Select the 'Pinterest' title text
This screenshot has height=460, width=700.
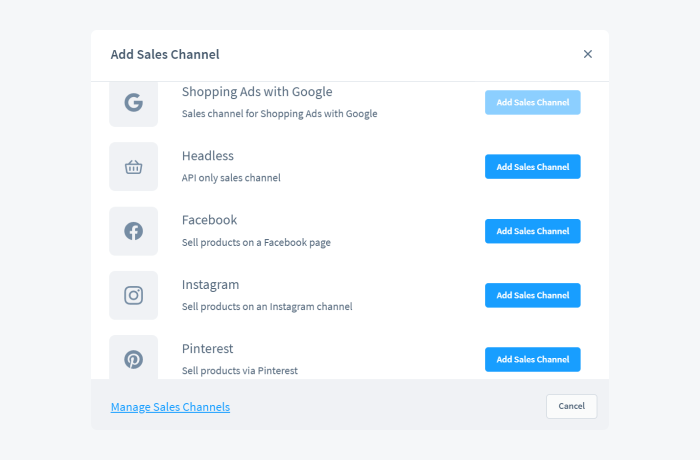pos(207,348)
